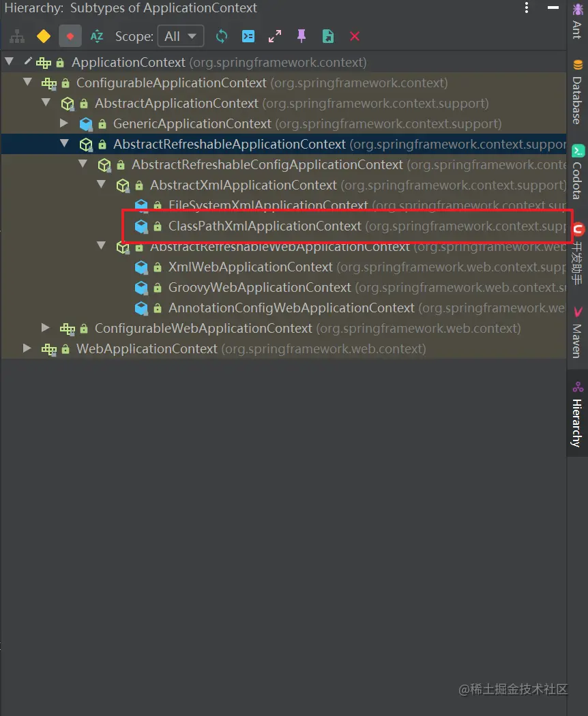Screen dimensions: 588x716
Task: Open the panel options three-dot menu
Action: 527,8
